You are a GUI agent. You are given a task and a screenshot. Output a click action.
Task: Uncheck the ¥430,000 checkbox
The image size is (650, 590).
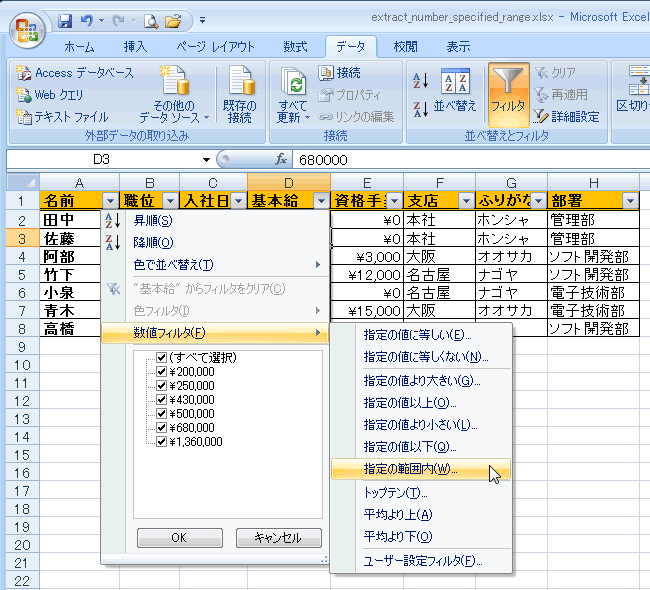[162, 400]
